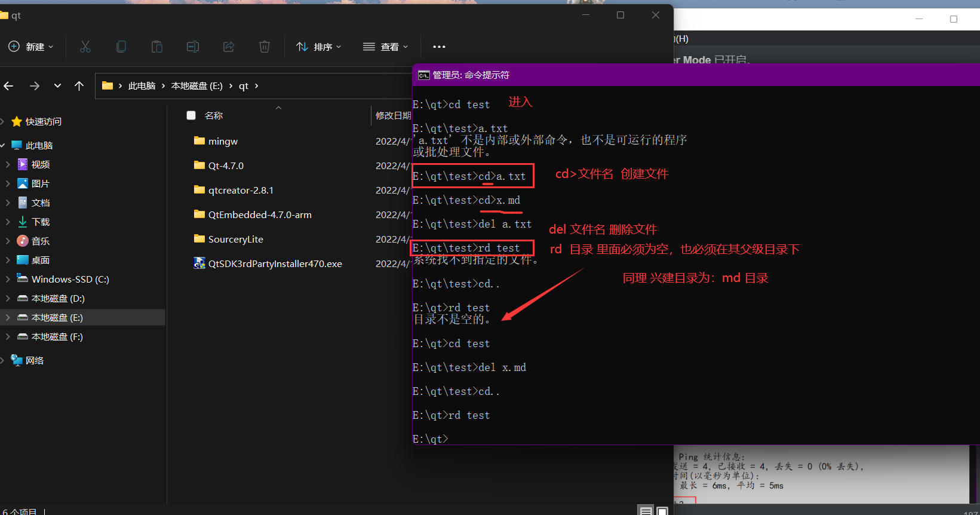Viewport: 980px width, 515px height.
Task: Switch to large icons view via status bar
Action: 662,511
